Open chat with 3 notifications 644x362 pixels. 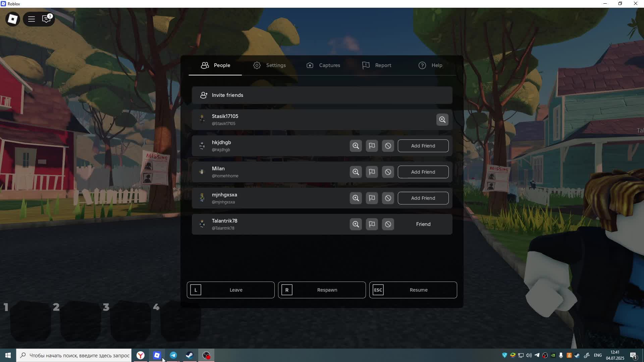click(x=46, y=19)
